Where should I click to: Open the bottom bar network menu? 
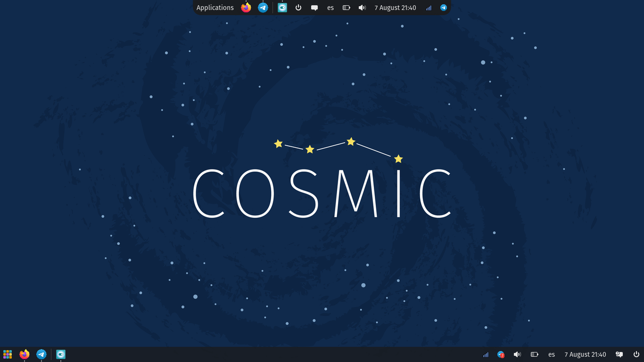(x=486, y=354)
